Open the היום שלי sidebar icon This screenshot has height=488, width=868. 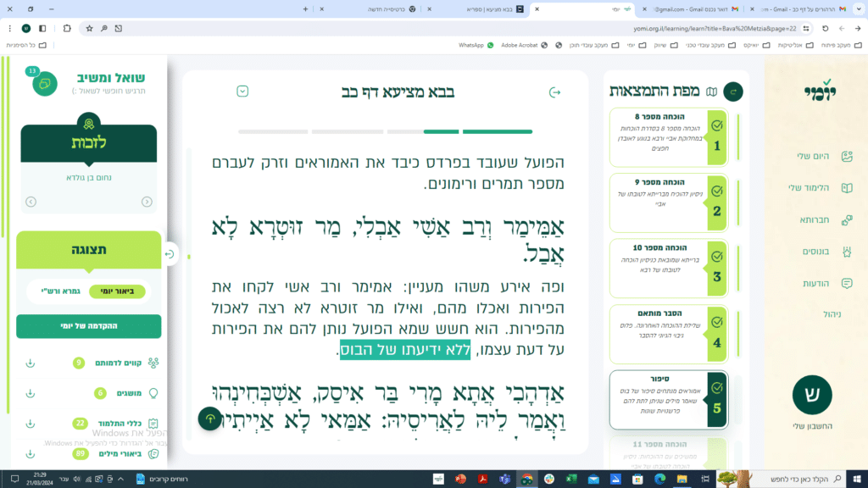846,156
